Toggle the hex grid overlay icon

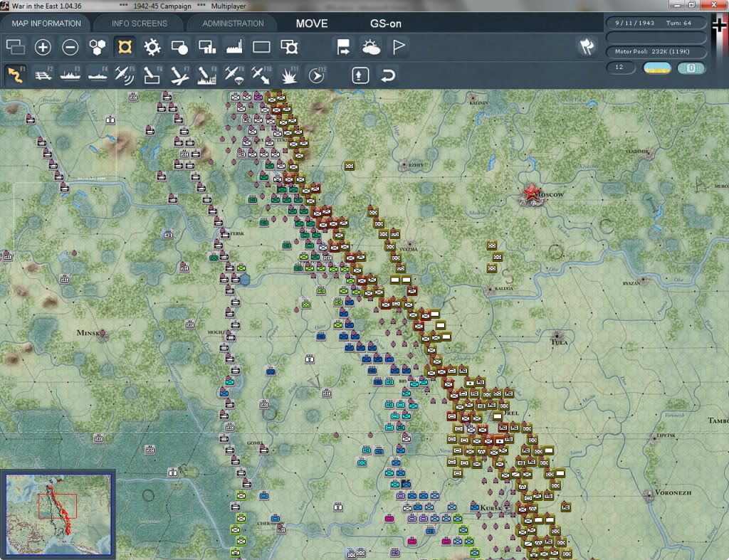(x=97, y=47)
